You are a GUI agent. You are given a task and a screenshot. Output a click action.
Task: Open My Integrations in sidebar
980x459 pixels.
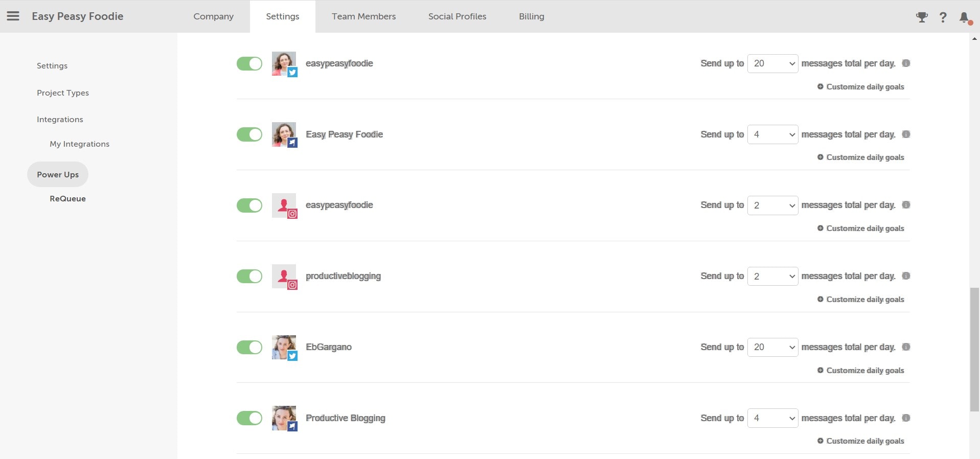pos(80,144)
